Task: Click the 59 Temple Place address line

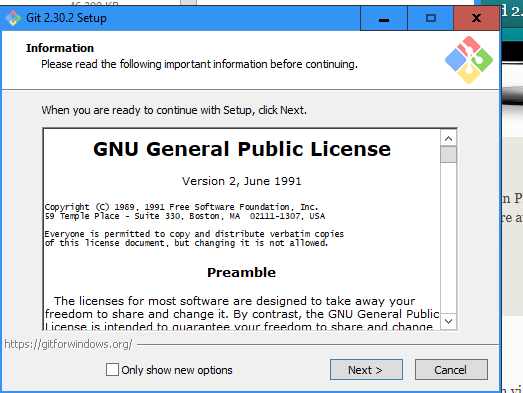Action: pos(185,216)
